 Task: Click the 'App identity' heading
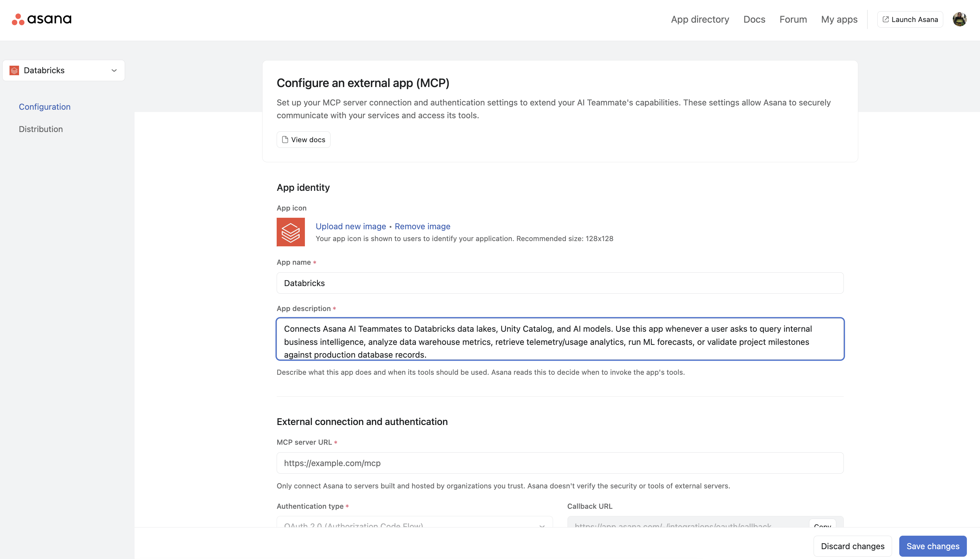(x=303, y=187)
